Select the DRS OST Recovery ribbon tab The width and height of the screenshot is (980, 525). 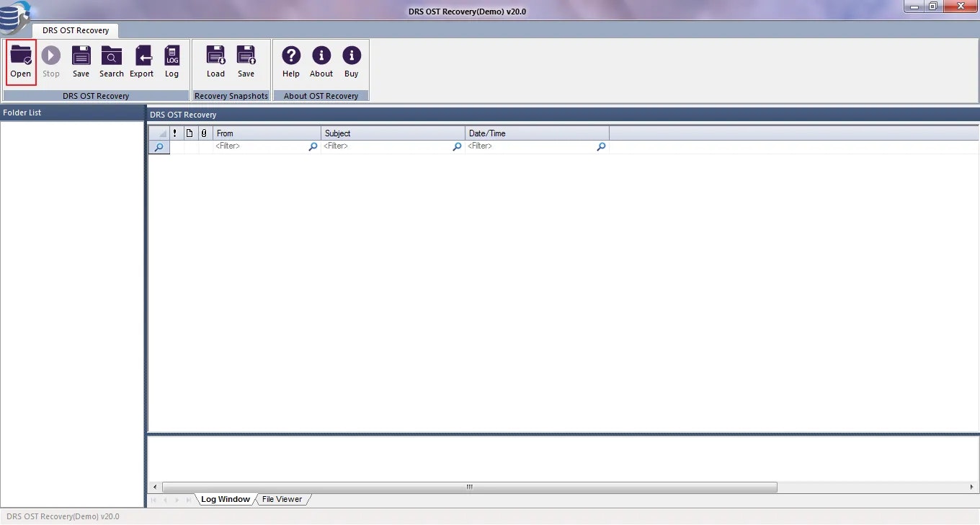coord(76,30)
